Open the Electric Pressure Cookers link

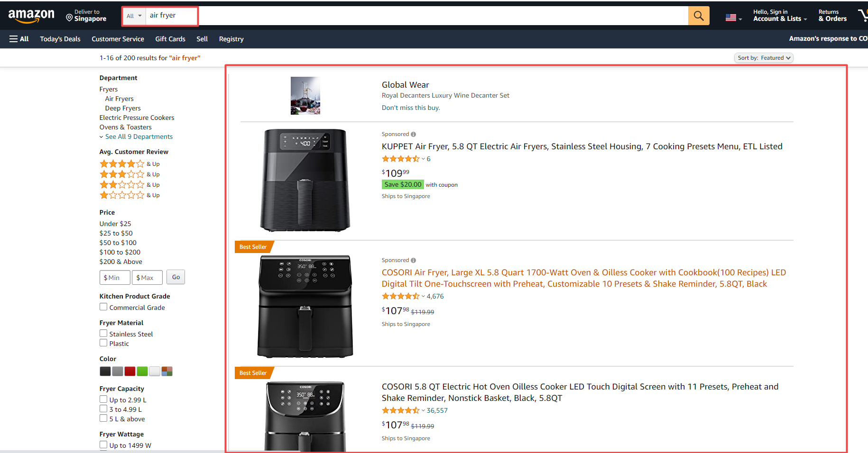click(137, 118)
